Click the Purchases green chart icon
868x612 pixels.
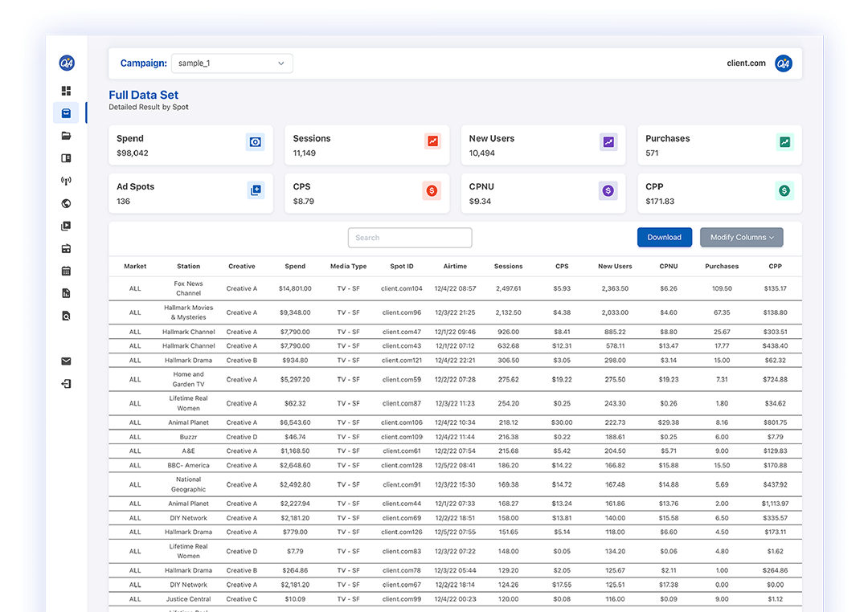[x=785, y=142]
